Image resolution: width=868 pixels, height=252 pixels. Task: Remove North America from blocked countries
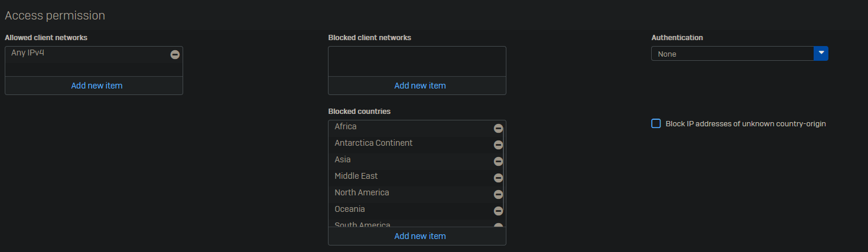498,194
